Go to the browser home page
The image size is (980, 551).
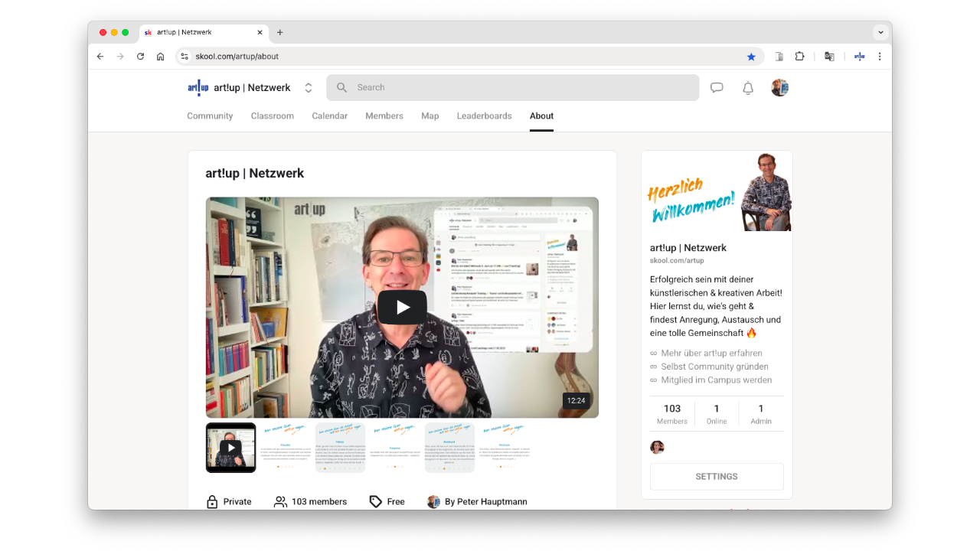pos(160,57)
